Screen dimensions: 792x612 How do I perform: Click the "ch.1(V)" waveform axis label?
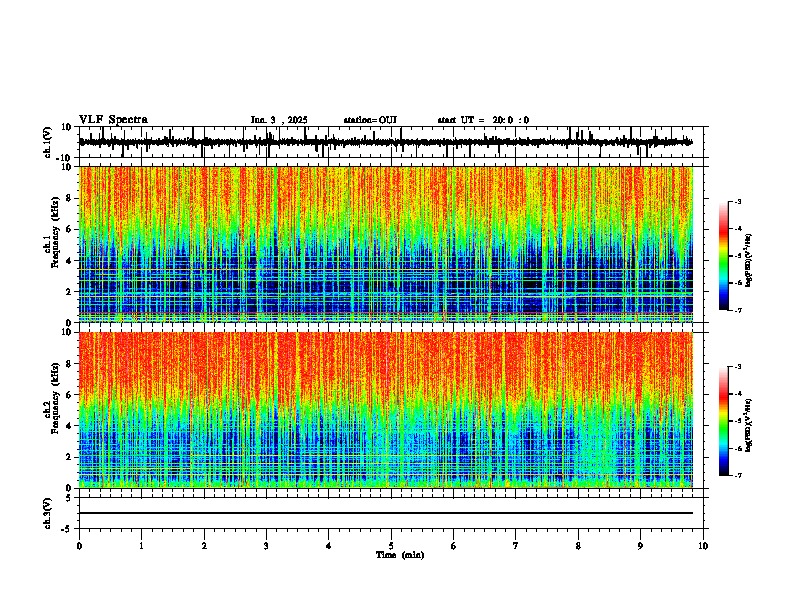(47, 142)
